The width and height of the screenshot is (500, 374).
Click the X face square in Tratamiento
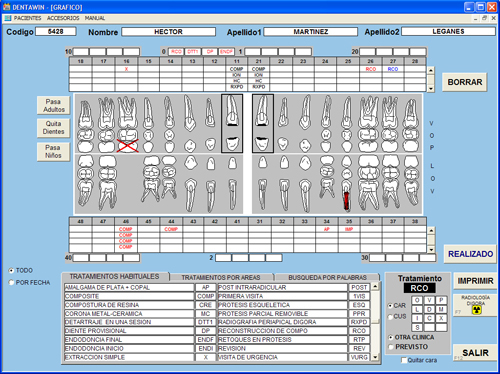click(x=441, y=318)
